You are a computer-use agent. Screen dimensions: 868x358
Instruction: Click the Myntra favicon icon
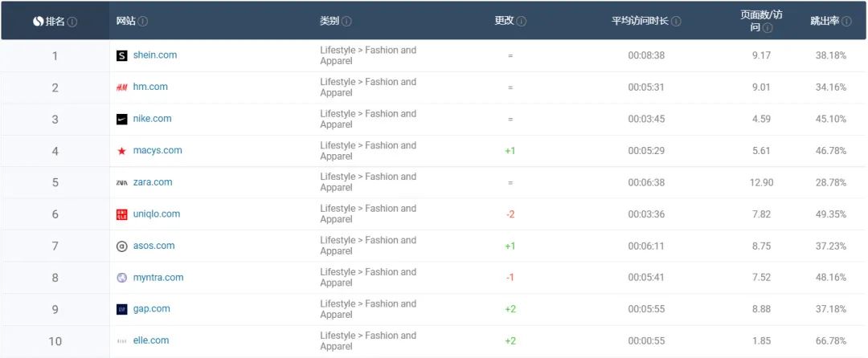click(x=122, y=278)
